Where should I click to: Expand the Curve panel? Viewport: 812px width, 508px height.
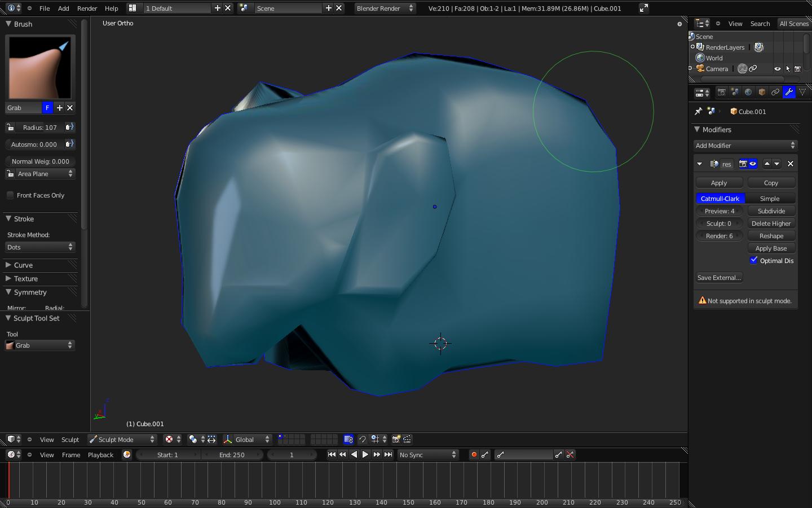click(x=23, y=265)
